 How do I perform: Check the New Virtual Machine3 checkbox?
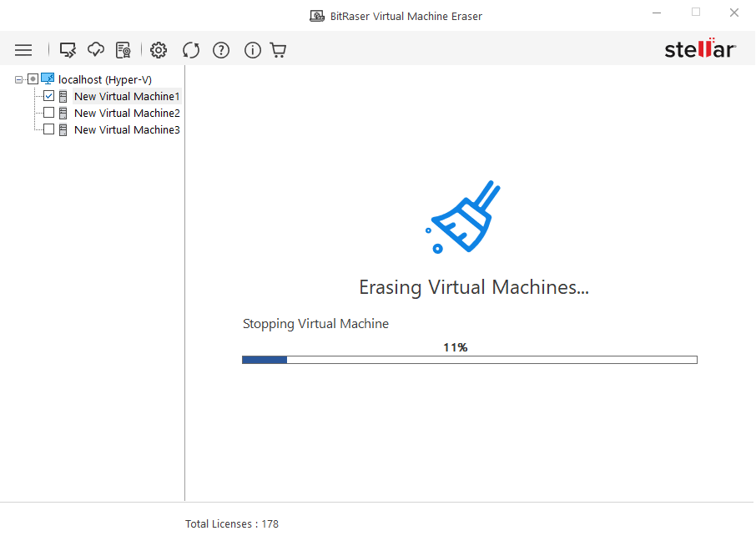coord(48,129)
